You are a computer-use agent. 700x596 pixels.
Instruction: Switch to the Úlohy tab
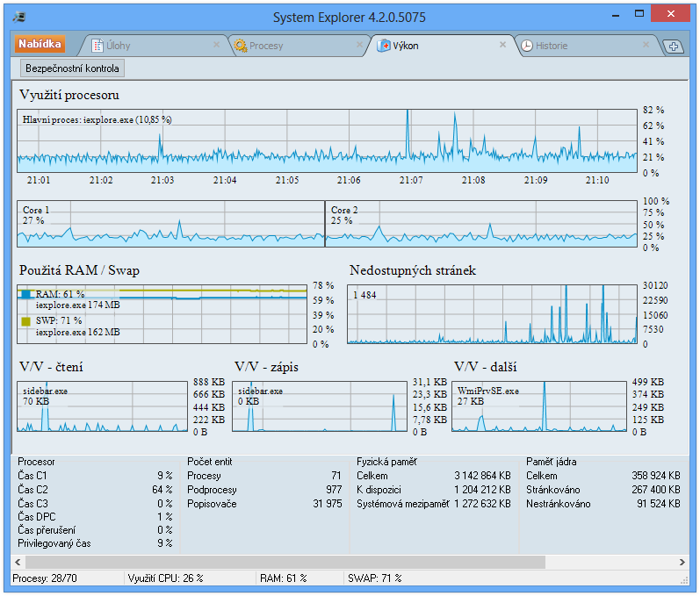[154, 46]
